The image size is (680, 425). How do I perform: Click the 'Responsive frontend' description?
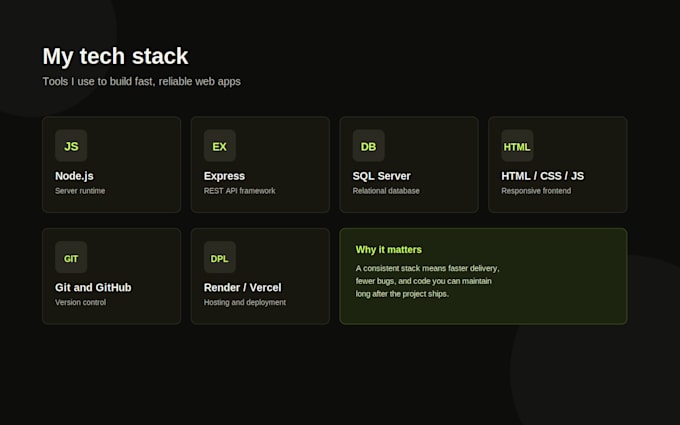(x=536, y=191)
